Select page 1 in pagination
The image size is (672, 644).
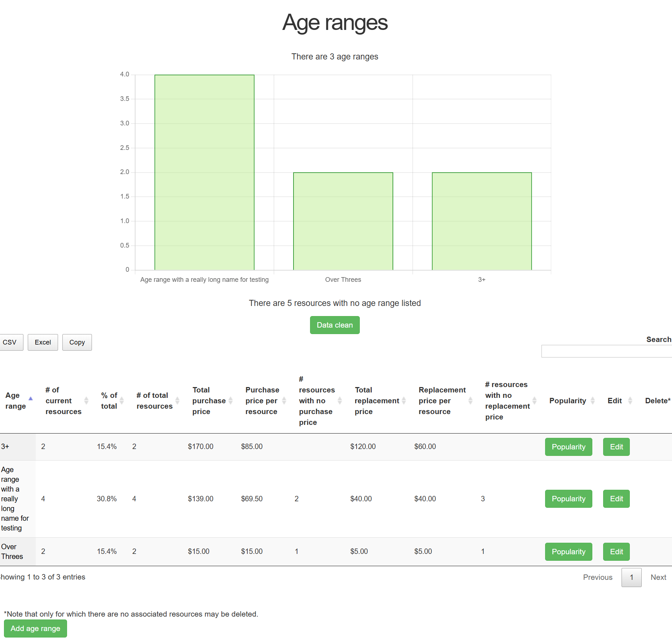coord(631,577)
